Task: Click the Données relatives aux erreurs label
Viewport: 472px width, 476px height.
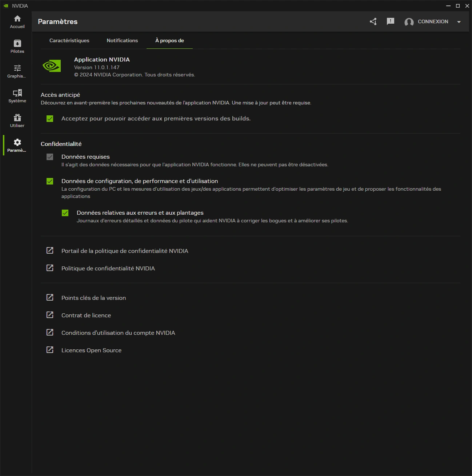Action: click(140, 213)
